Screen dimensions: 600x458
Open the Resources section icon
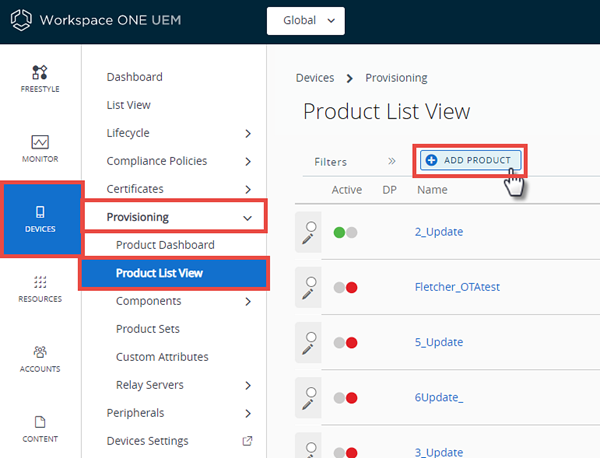(40, 282)
